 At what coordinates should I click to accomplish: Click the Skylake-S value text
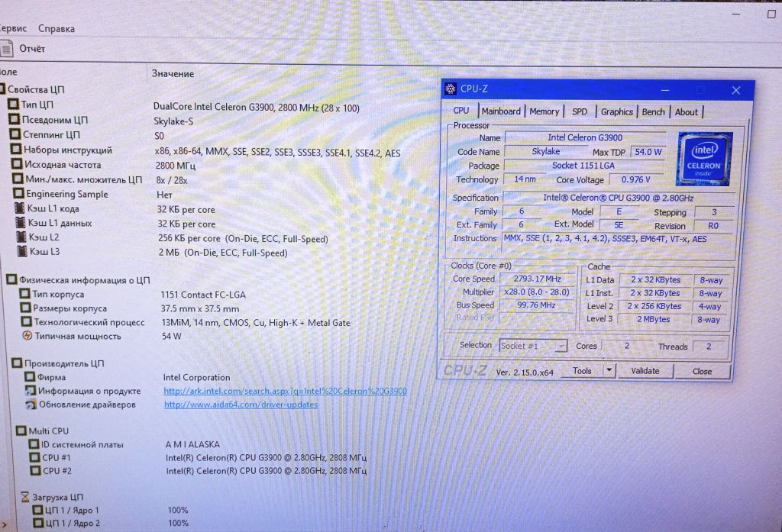[173, 121]
